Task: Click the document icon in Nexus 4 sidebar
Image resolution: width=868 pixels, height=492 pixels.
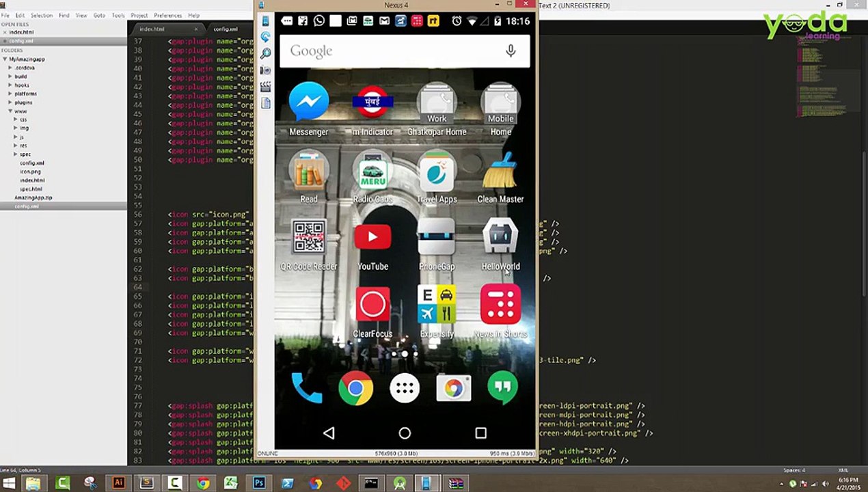Action: coord(265,103)
